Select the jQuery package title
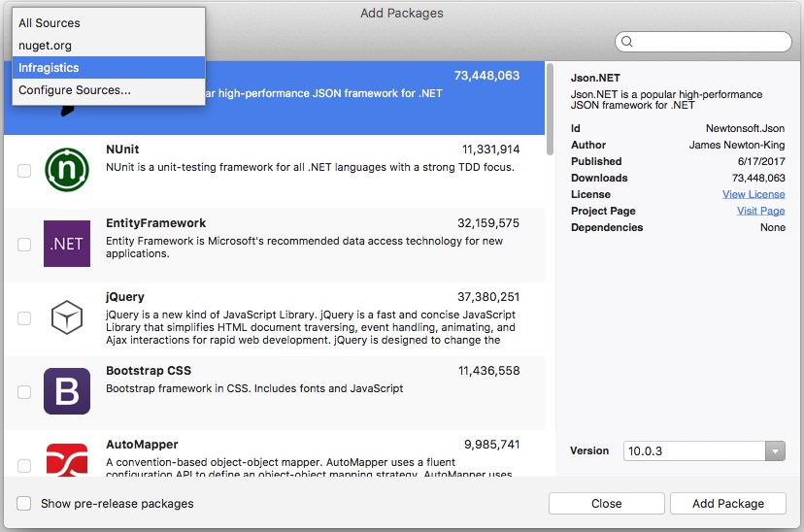The height and width of the screenshot is (532, 804). point(125,297)
